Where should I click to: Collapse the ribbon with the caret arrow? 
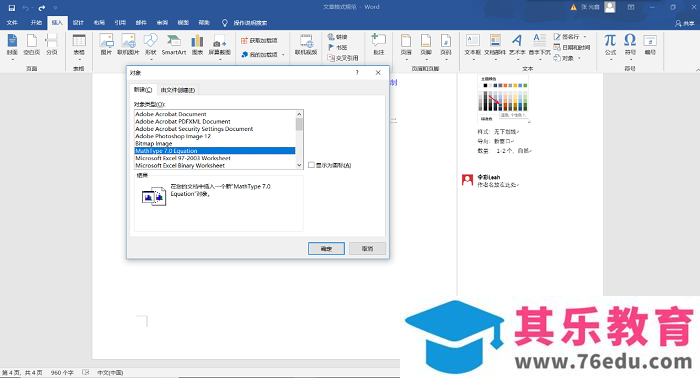(697, 70)
